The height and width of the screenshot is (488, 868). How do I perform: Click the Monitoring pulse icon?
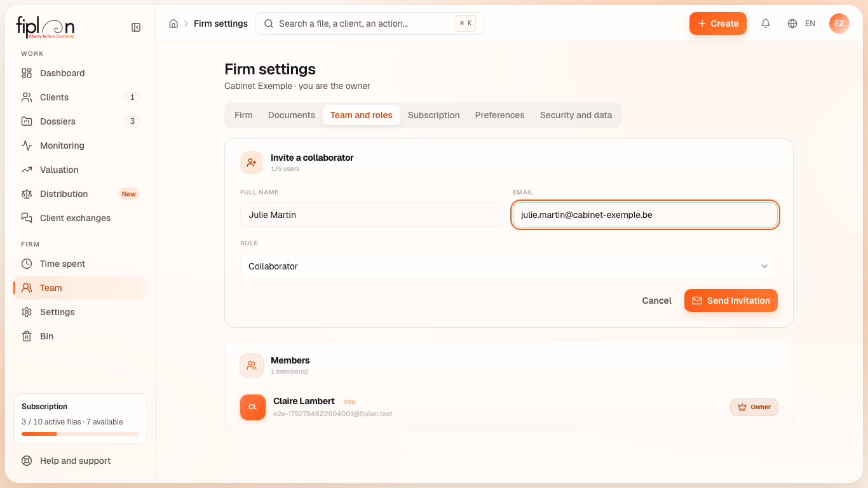(x=27, y=146)
